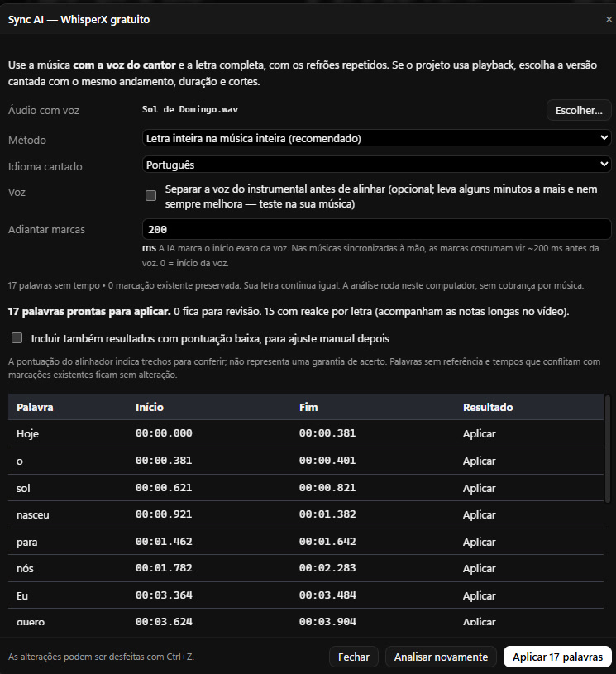Image resolution: width=616 pixels, height=674 pixels.
Task: Close the Sync AI dialog with the X
Action: click(x=609, y=19)
